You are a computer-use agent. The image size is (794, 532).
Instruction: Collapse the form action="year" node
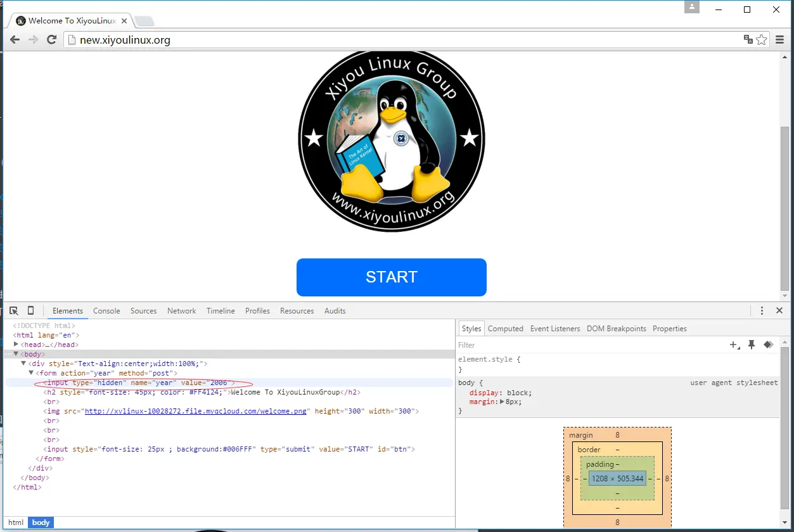tap(32, 373)
